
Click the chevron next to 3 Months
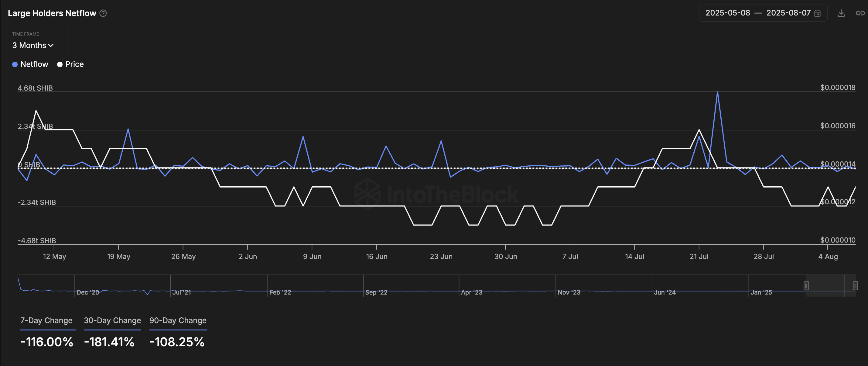[x=51, y=46]
